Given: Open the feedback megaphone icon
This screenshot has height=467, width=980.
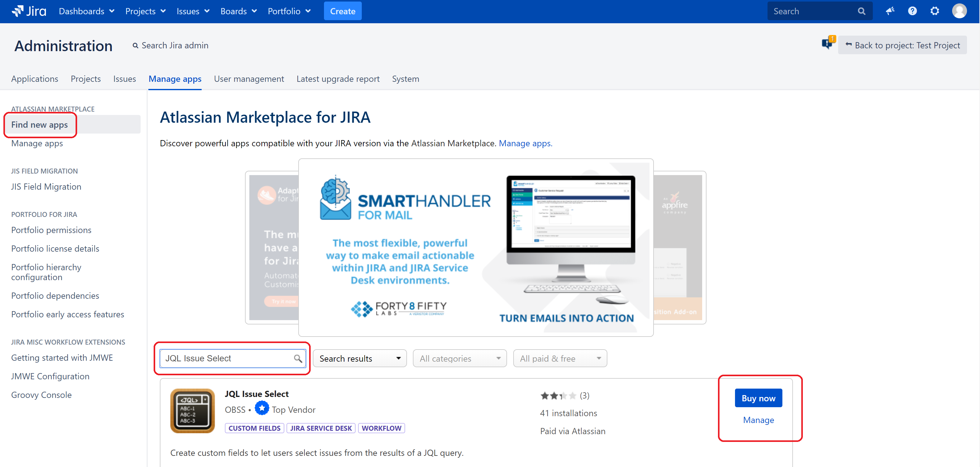Looking at the screenshot, I should [x=890, y=11].
